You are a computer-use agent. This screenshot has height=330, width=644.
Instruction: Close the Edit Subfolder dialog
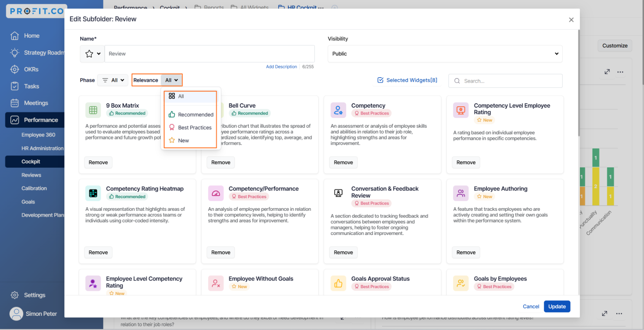tap(571, 20)
